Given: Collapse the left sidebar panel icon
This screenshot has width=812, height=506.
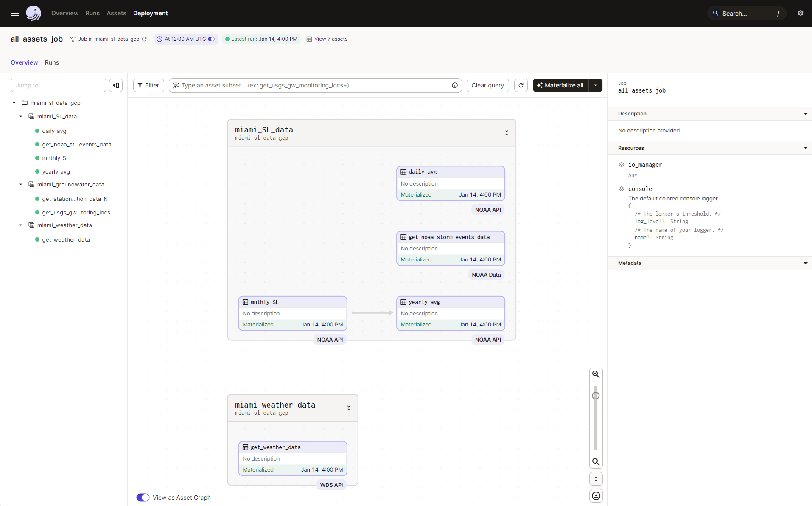Looking at the screenshot, I should tap(116, 85).
